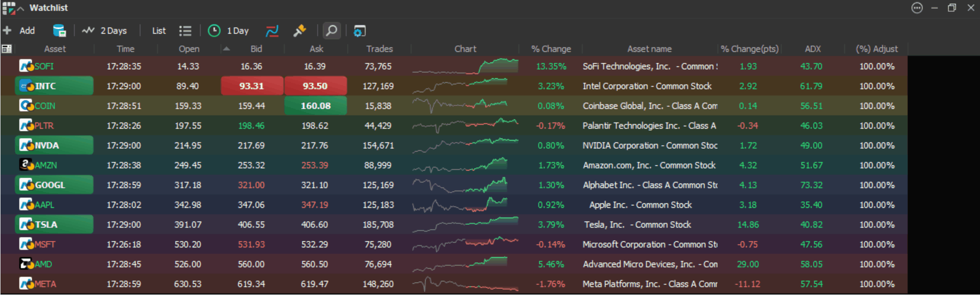Image resolution: width=980 pixels, height=295 pixels.
Task: Click NVIDIA Corporation asset name
Action: [650, 146]
